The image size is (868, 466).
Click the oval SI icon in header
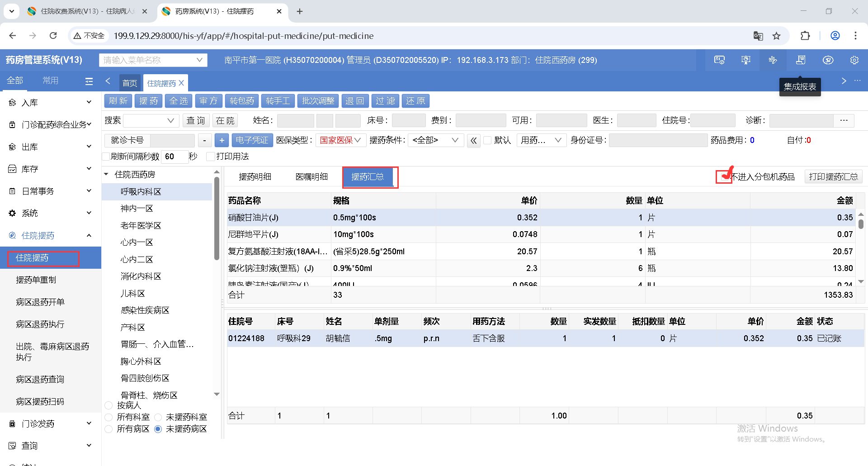(828, 60)
